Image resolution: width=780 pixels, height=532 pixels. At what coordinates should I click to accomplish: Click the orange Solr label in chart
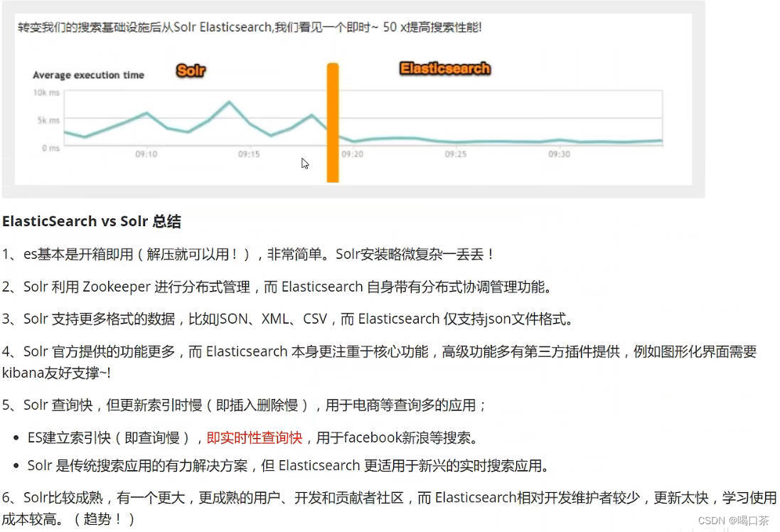coord(191,70)
